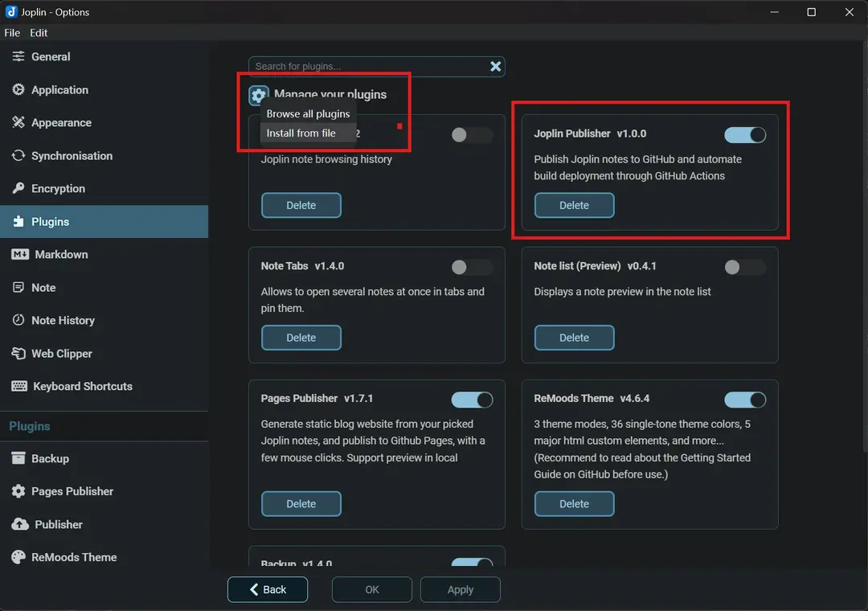Select Browse all plugins menu entry
868x611 pixels.
(309, 113)
